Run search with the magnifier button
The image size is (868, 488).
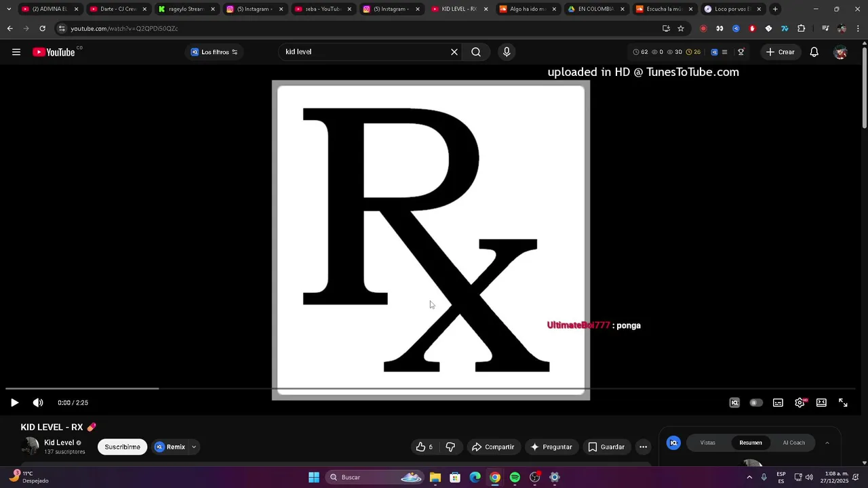(x=476, y=52)
